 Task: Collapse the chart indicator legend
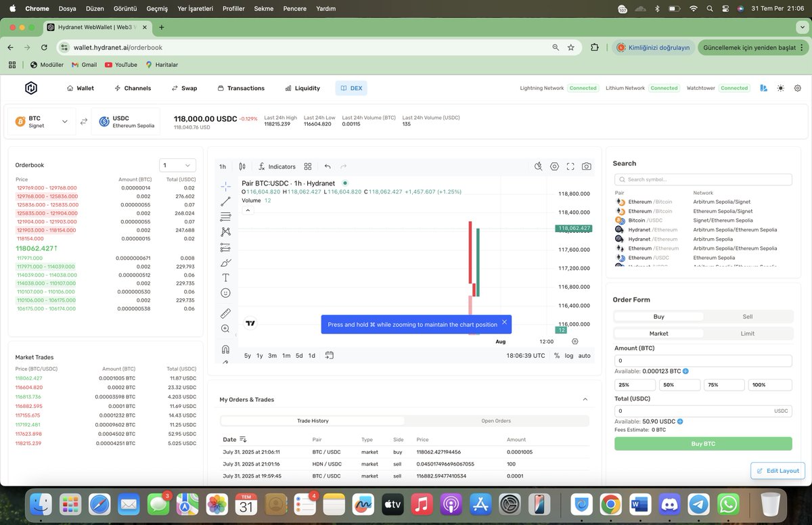[x=248, y=210]
